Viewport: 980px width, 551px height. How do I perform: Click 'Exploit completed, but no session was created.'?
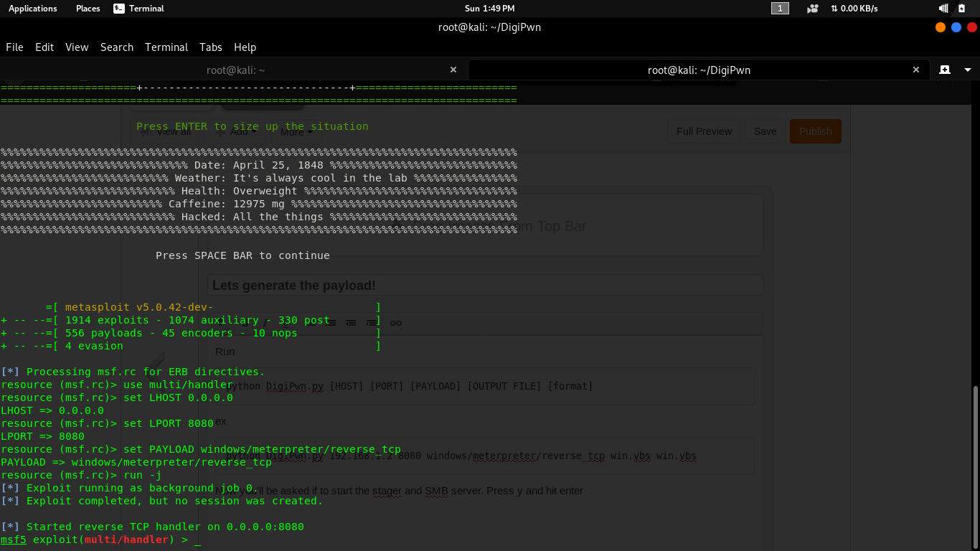click(174, 501)
